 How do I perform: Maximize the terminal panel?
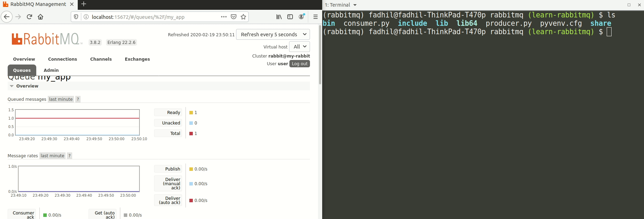(629, 5)
